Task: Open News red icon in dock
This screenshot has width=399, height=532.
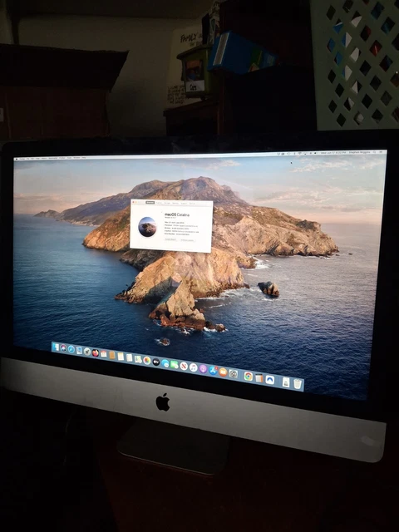Action: (x=184, y=367)
